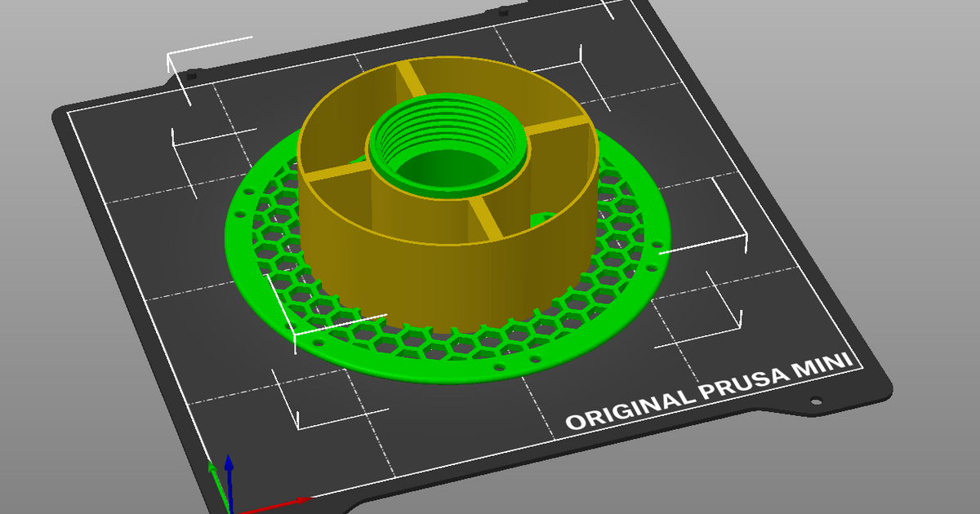
Task: Click the ORIGINAL PRUSA MINI label
Action: click(710, 392)
